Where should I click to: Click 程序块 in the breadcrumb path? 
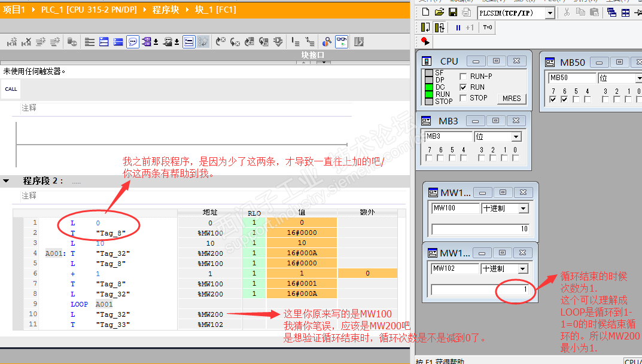point(166,10)
